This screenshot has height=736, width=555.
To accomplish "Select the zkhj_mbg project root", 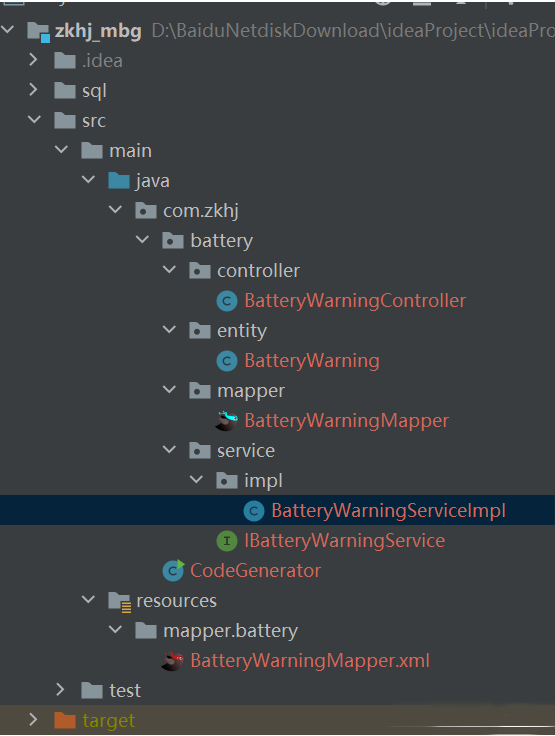I will [98, 31].
